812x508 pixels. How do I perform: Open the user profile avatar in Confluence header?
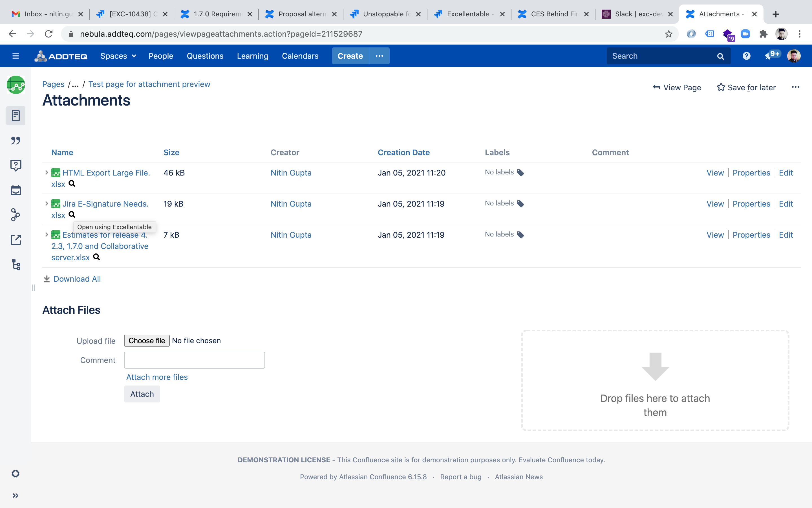pos(794,56)
